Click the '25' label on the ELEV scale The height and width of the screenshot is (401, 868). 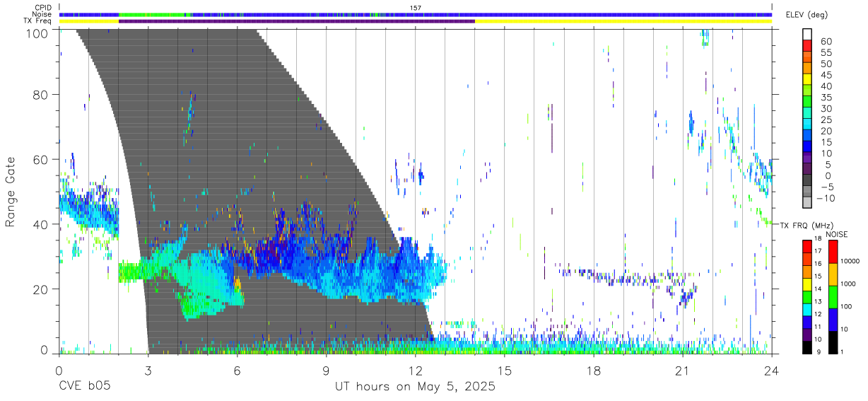826,120
